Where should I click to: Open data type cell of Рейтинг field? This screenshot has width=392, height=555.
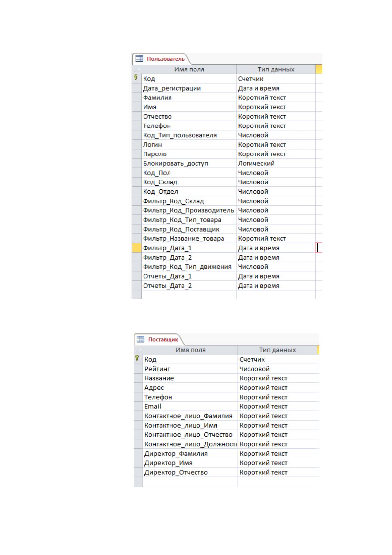[277, 369]
